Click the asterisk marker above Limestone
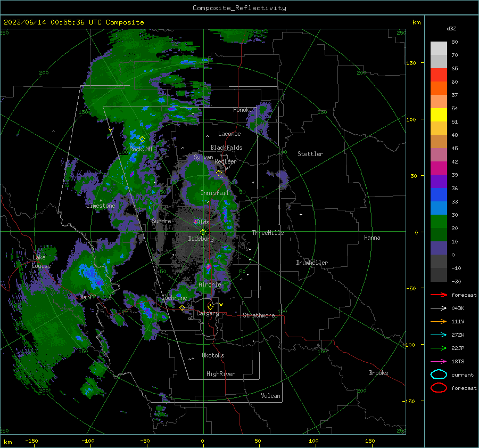479x448 pixels. pyautogui.click(x=101, y=201)
